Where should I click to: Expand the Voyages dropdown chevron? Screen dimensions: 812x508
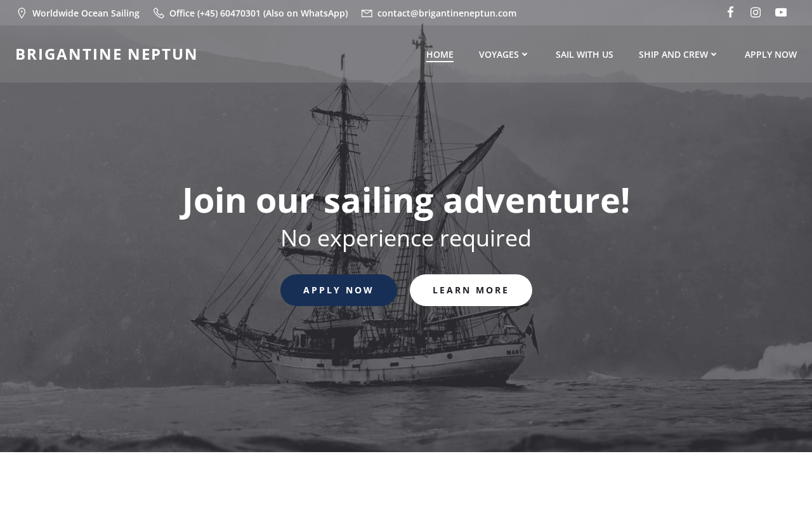pos(525,55)
